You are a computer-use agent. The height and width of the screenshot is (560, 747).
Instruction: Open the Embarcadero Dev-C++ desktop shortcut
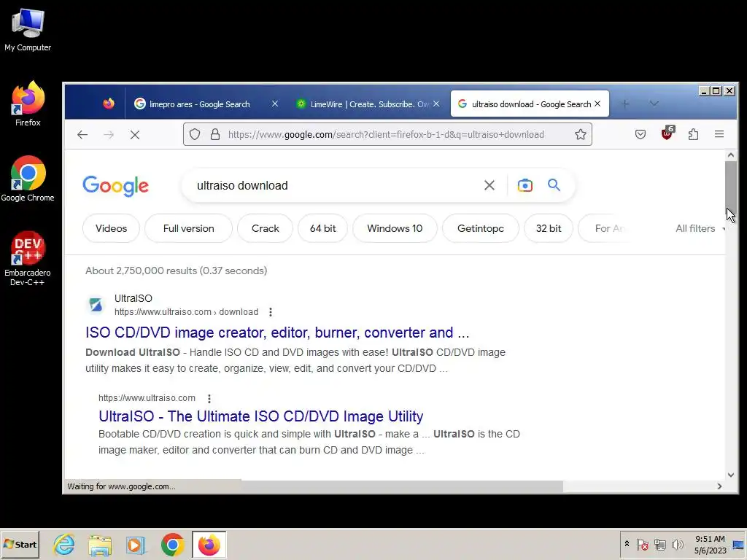28,257
